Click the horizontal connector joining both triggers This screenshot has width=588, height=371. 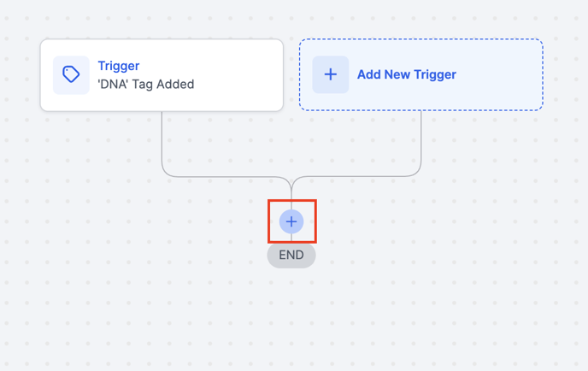(226, 177)
